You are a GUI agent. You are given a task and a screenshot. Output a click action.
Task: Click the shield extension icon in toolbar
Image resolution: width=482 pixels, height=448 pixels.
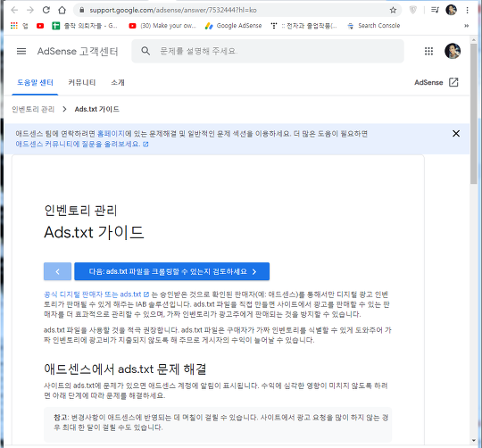point(413,10)
